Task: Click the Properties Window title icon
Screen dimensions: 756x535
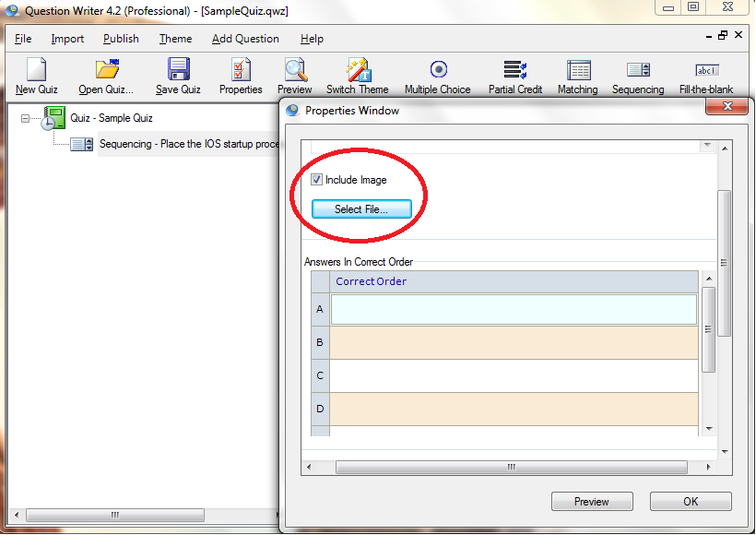Action: (x=292, y=111)
